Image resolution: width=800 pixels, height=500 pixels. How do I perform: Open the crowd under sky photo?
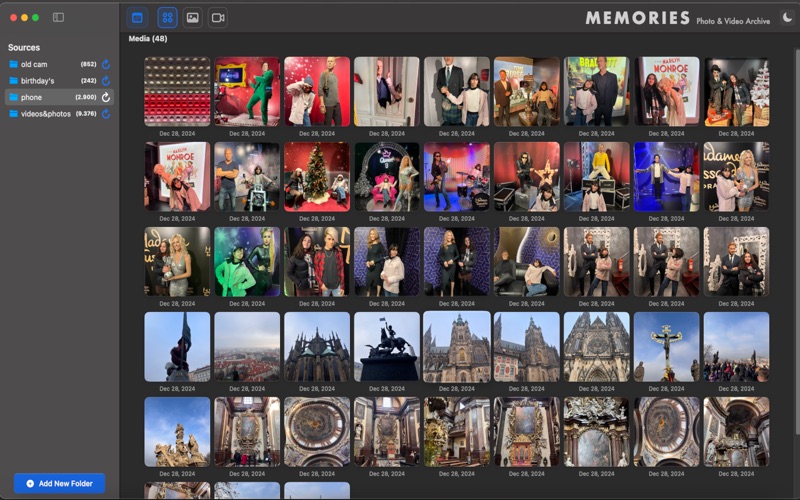(x=736, y=347)
